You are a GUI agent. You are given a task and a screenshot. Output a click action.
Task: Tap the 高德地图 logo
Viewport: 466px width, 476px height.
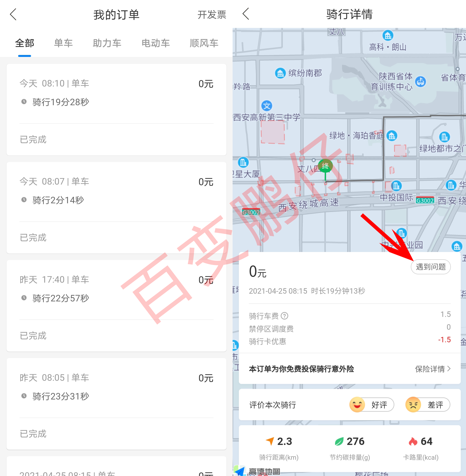click(x=257, y=471)
